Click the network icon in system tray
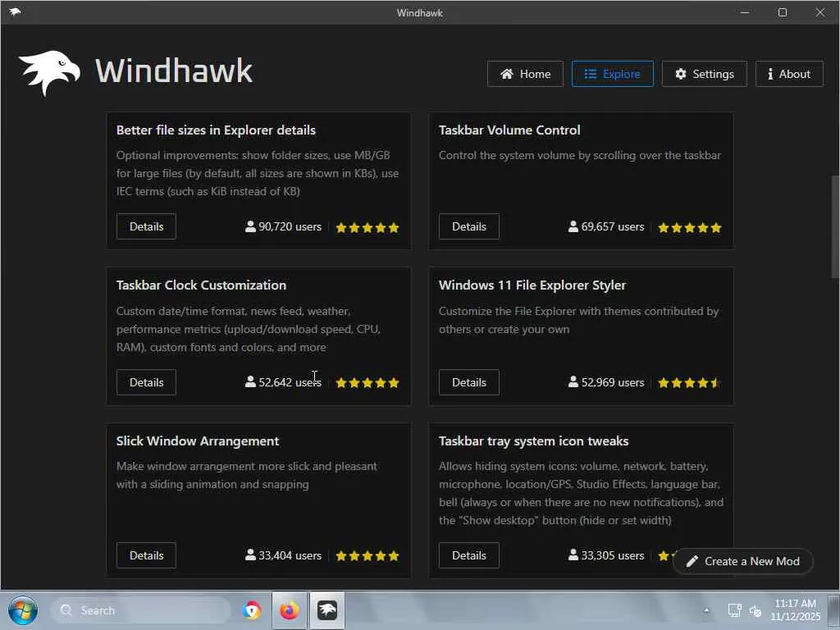 pyautogui.click(x=734, y=610)
